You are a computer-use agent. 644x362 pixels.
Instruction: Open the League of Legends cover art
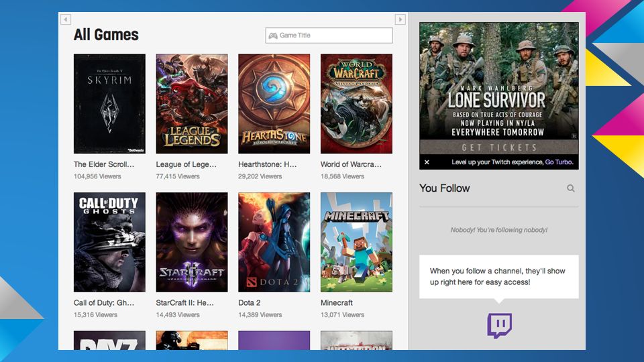pyautogui.click(x=192, y=104)
